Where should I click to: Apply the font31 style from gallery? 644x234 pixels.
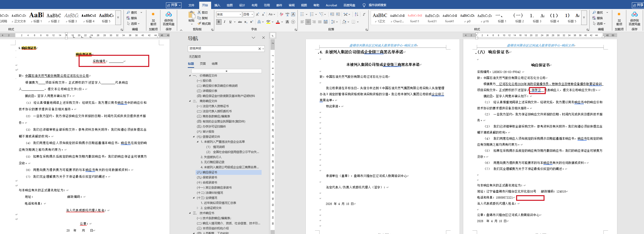click(x=432, y=18)
